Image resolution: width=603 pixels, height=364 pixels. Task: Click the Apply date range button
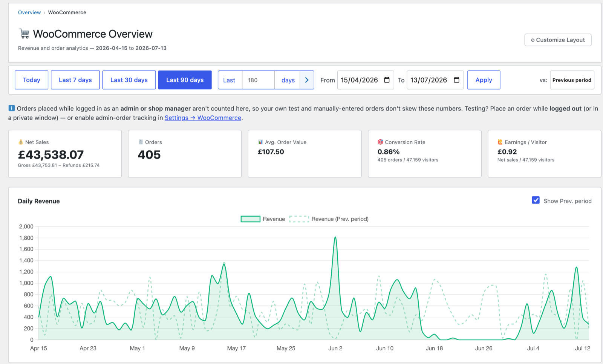click(x=484, y=80)
